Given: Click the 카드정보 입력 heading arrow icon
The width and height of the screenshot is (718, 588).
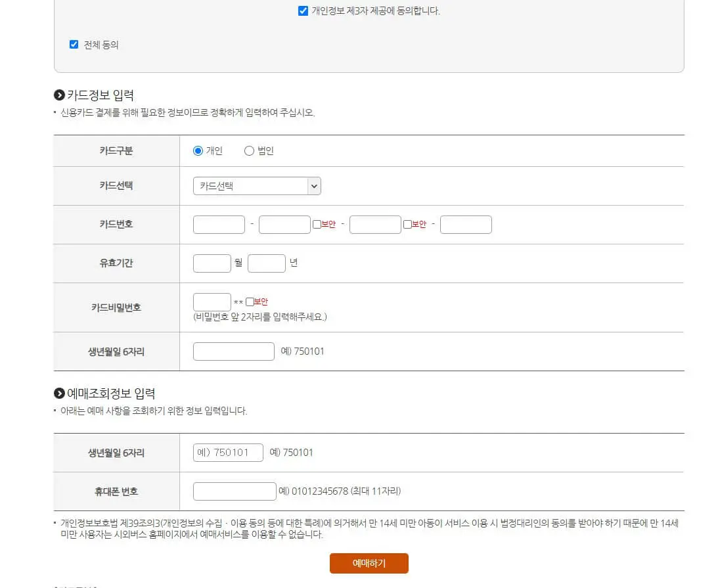Looking at the screenshot, I should click(59, 95).
